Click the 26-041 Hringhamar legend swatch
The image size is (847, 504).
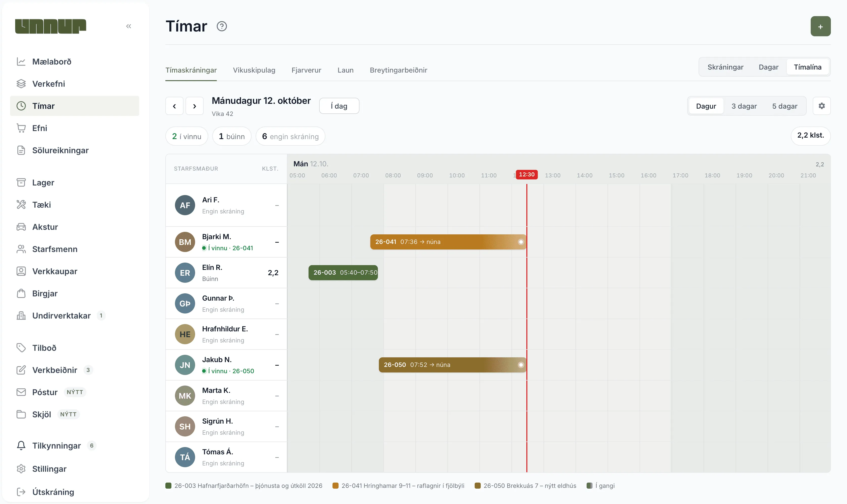click(335, 486)
